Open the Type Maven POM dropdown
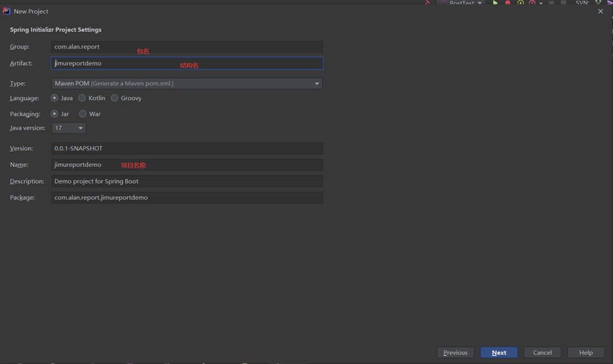The height and width of the screenshot is (364, 613). (187, 83)
